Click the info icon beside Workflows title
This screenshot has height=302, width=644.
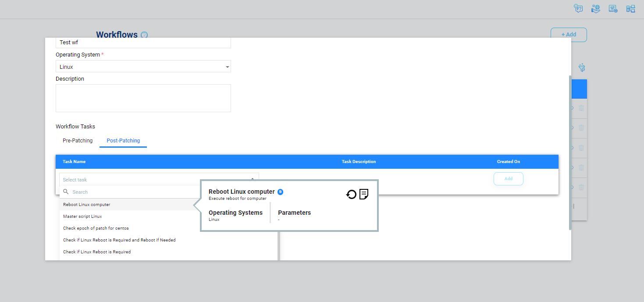(x=144, y=35)
